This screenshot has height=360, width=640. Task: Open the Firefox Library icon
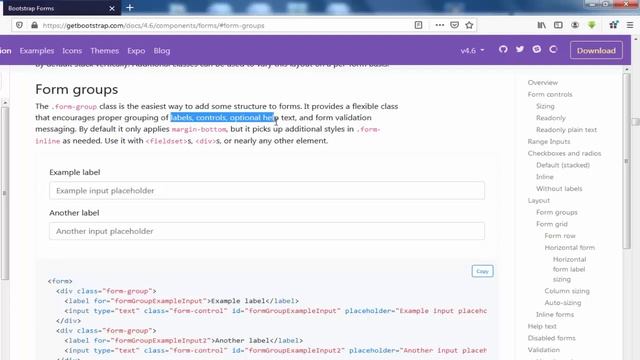[542, 25]
